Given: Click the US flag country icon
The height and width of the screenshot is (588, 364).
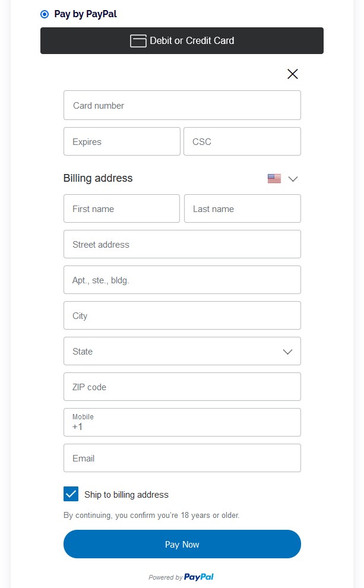Looking at the screenshot, I should click(x=274, y=179).
